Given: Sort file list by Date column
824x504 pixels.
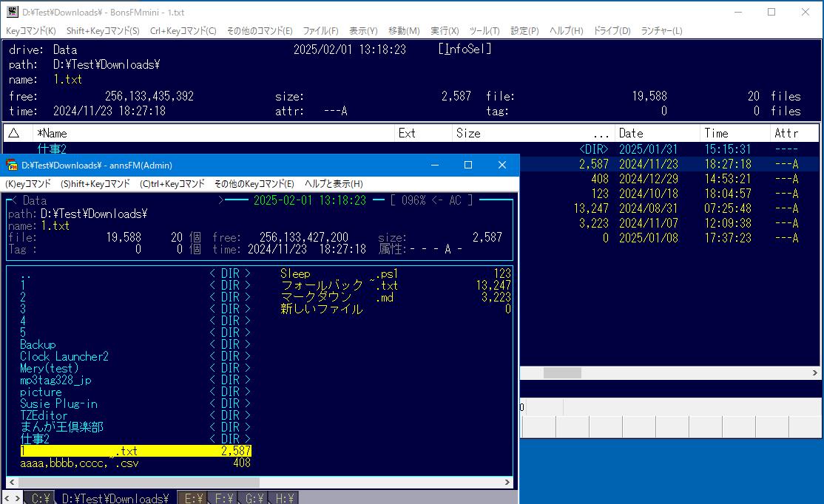Looking at the screenshot, I should [x=631, y=133].
